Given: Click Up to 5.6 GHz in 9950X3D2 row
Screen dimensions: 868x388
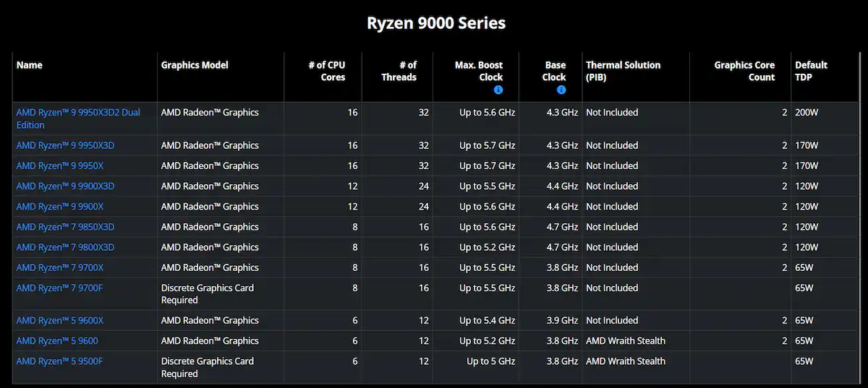Looking at the screenshot, I should pyautogui.click(x=488, y=112).
